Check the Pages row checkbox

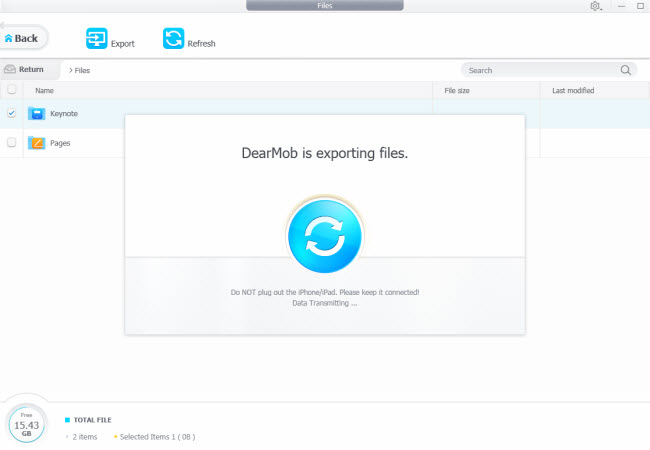click(x=12, y=142)
